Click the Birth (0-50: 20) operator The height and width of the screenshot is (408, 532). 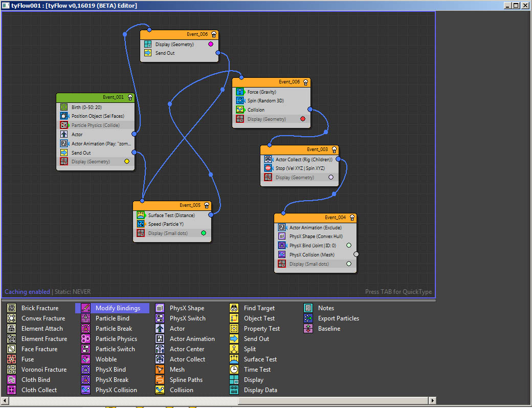click(95, 108)
